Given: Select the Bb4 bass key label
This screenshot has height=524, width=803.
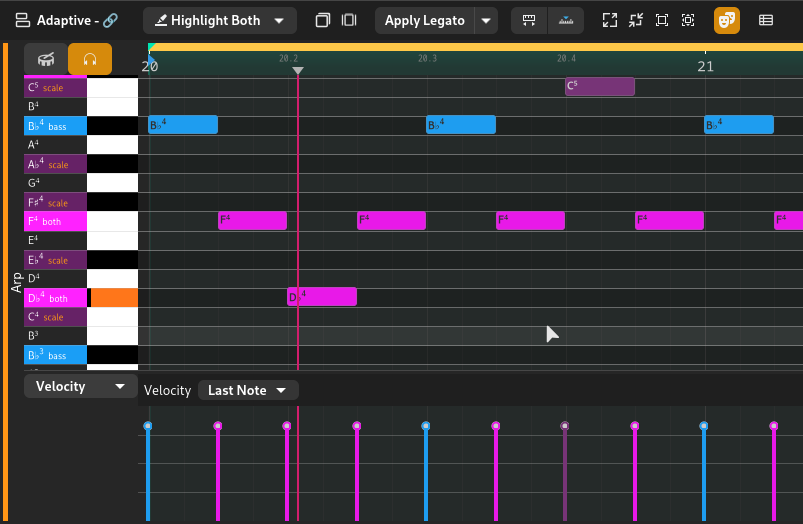Looking at the screenshot, I should pyautogui.click(x=55, y=126).
